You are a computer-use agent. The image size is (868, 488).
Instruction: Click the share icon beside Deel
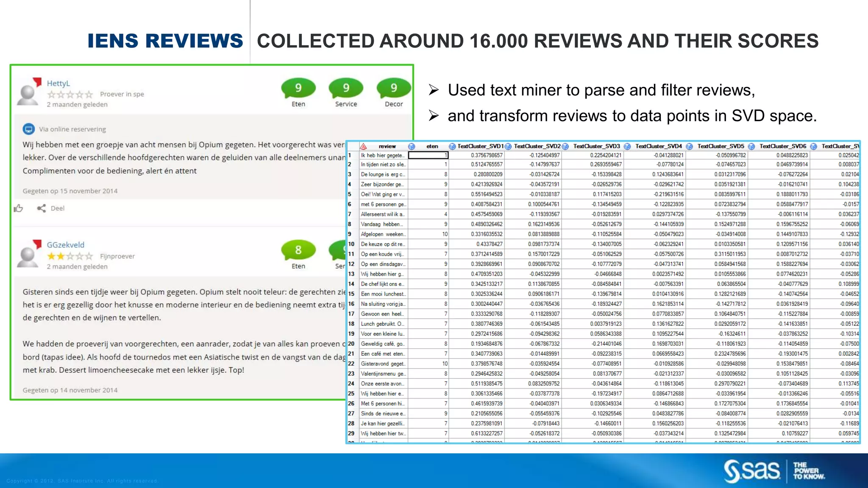coord(41,208)
